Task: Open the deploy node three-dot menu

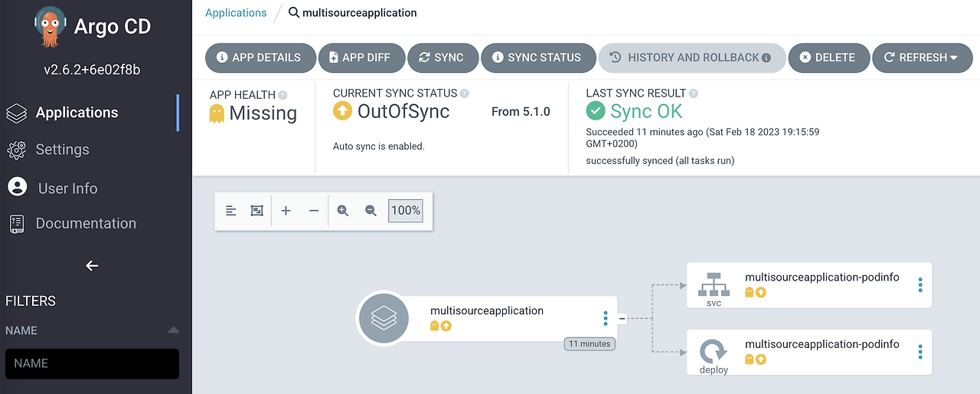Action: [x=920, y=352]
